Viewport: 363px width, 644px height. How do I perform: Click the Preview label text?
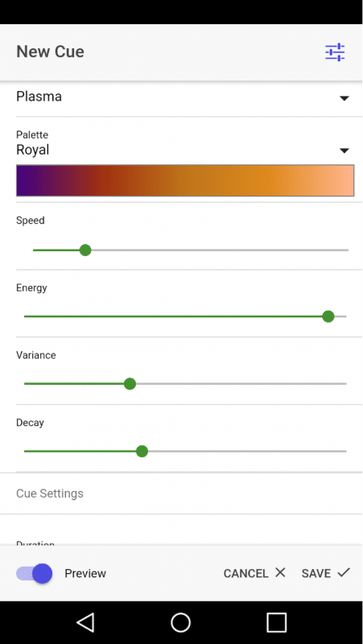(85, 573)
